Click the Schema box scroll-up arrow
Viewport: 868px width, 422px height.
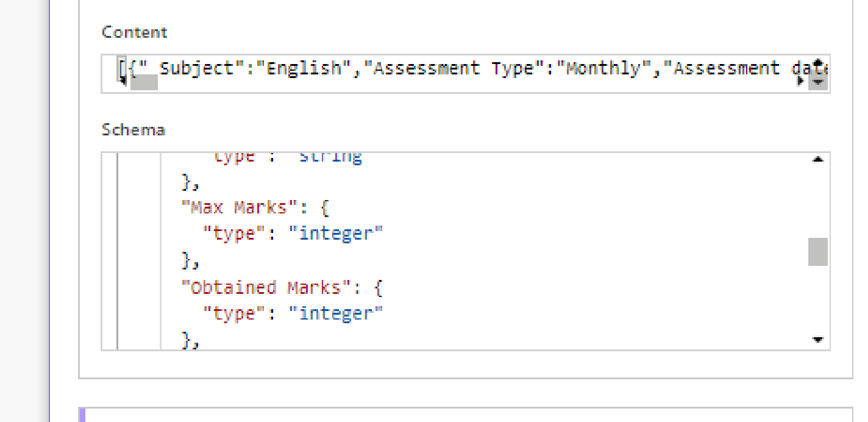coord(818,160)
